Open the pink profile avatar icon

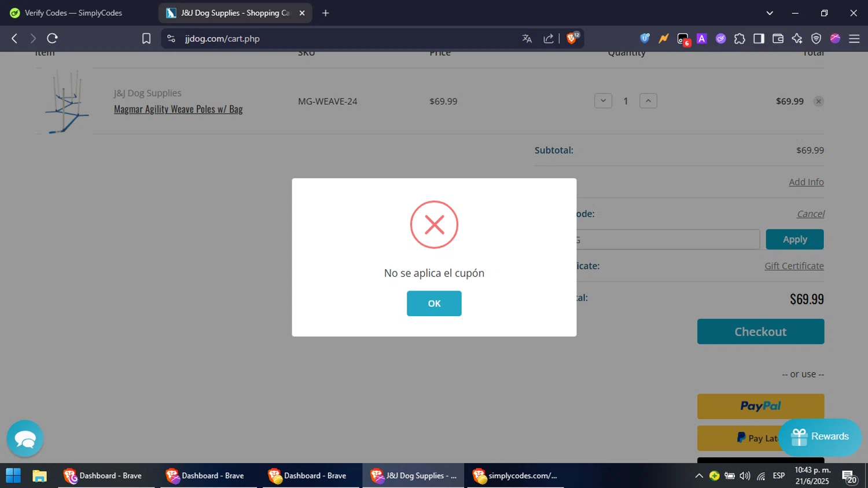point(835,38)
